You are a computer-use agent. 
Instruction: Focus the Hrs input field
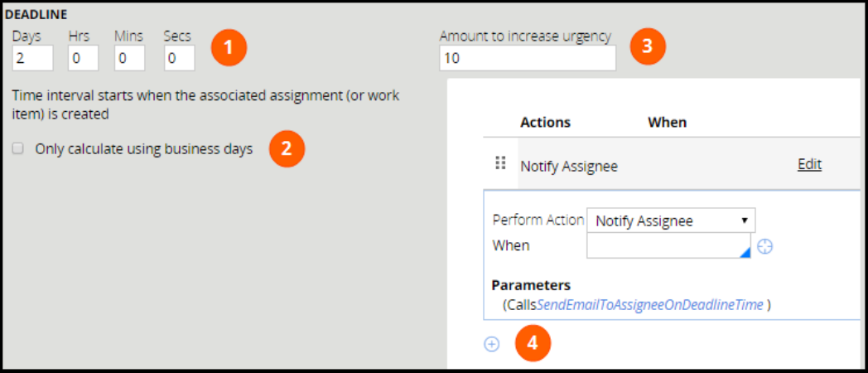coord(83,58)
